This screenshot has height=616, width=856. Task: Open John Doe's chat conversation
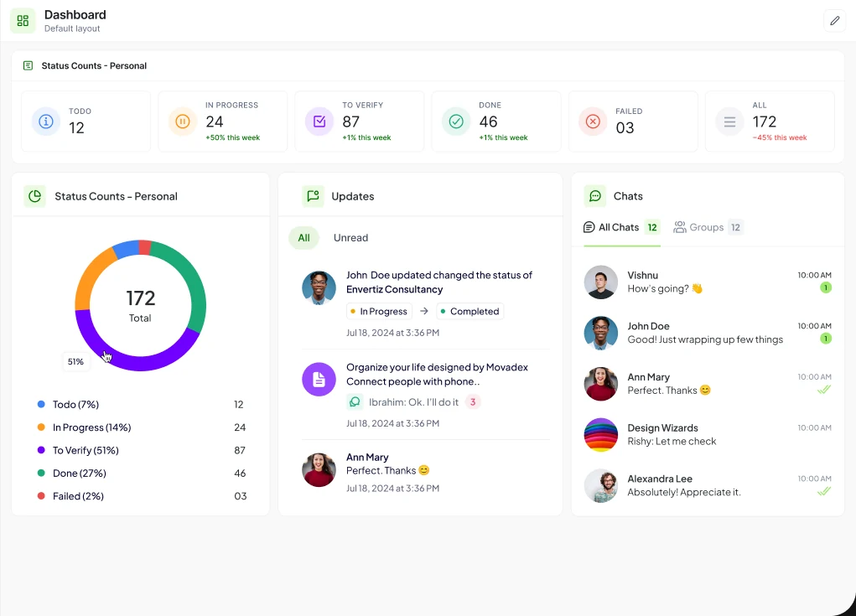tap(708, 333)
